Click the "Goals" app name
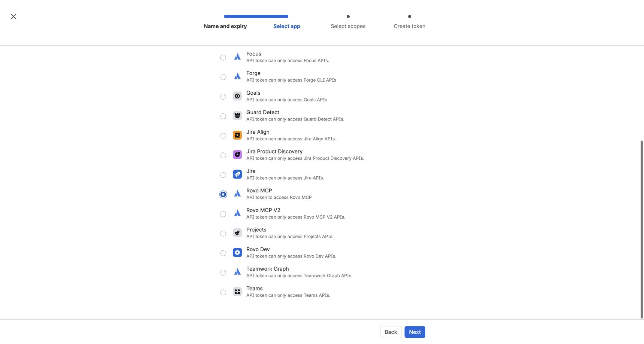This screenshot has height=344, width=644. [x=253, y=93]
